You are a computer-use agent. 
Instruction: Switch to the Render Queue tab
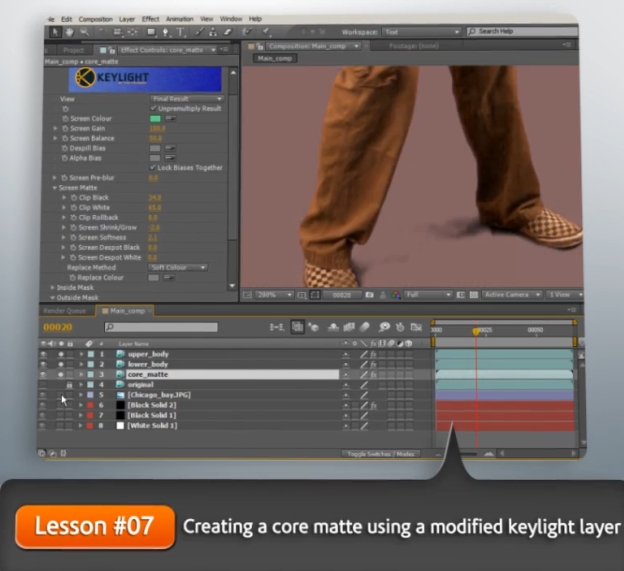[x=64, y=311]
